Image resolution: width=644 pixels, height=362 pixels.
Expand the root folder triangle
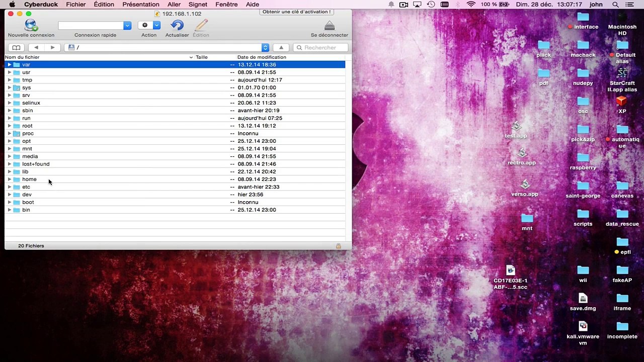tap(10, 126)
